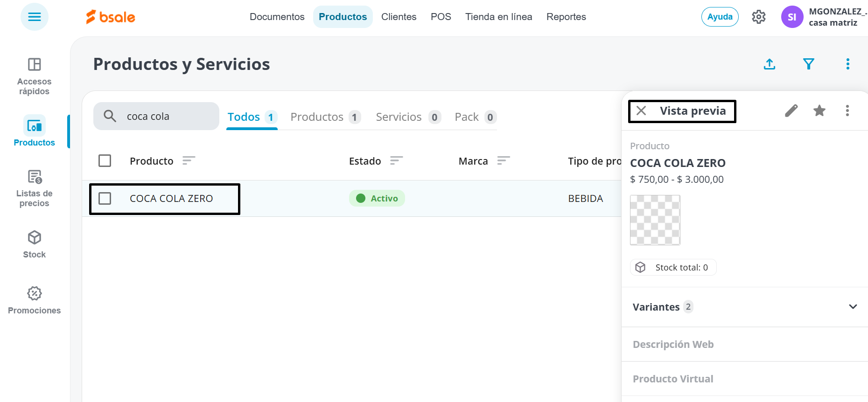Switch to the Pack tab
The image size is (868, 402).
click(475, 117)
